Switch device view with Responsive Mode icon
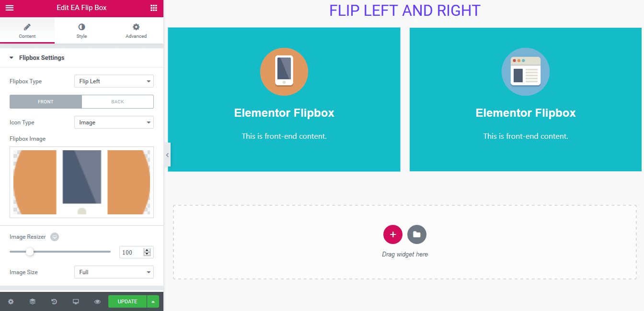Viewport: 644px width, 311px height. tap(75, 301)
